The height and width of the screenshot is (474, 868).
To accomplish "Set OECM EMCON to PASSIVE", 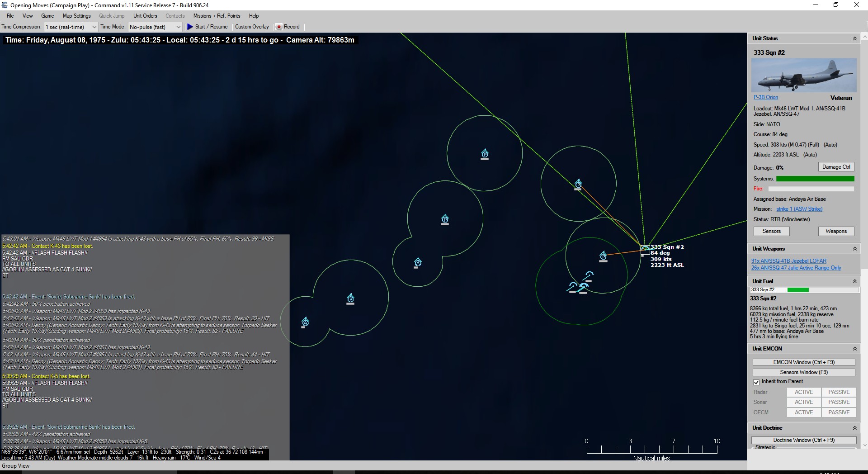I will pyautogui.click(x=839, y=412).
